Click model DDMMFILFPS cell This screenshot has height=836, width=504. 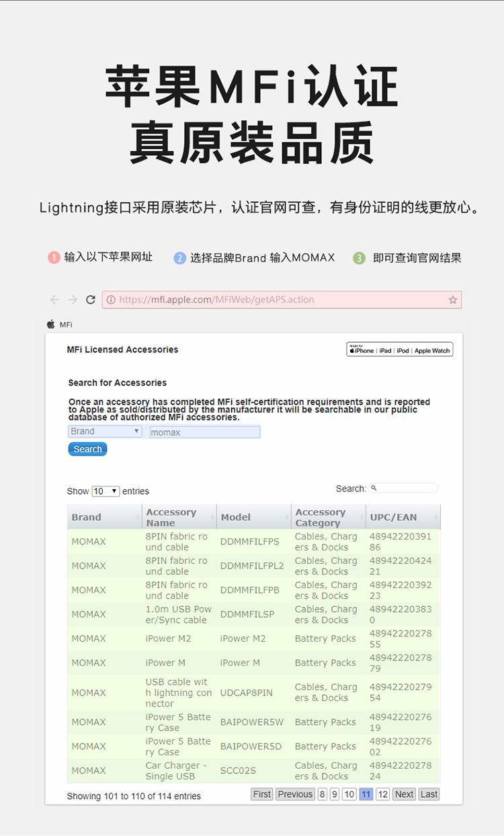(x=249, y=542)
